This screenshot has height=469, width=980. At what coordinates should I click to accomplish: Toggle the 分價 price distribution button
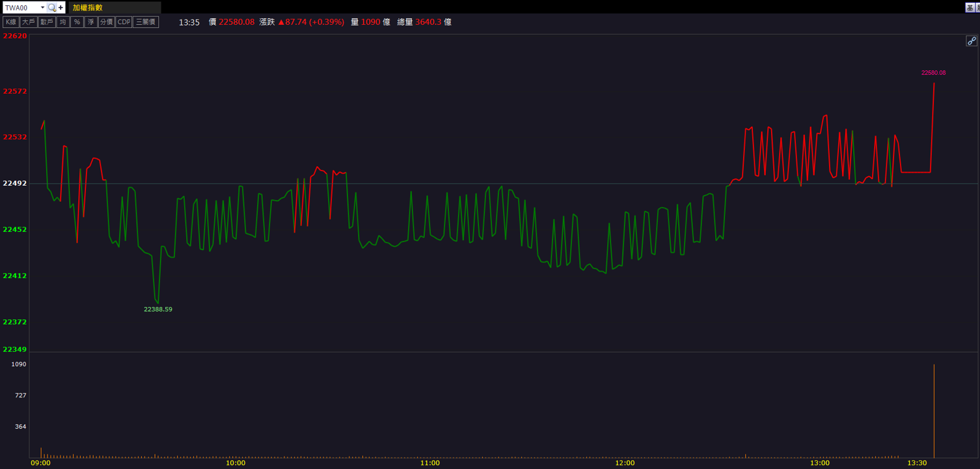(x=106, y=22)
